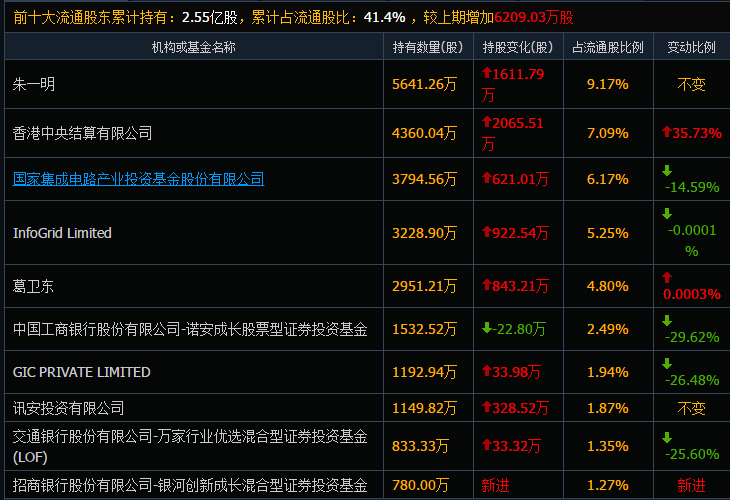Select the summary increase value 6209.03万股
This screenshot has height=500, width=730.
[x=534, y=17]
